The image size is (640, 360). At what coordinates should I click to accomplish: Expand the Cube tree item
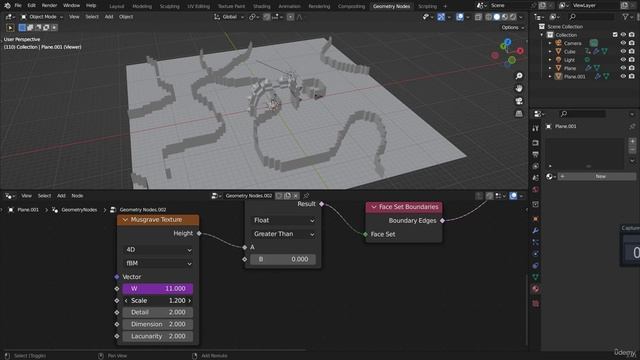click(550, 51)
